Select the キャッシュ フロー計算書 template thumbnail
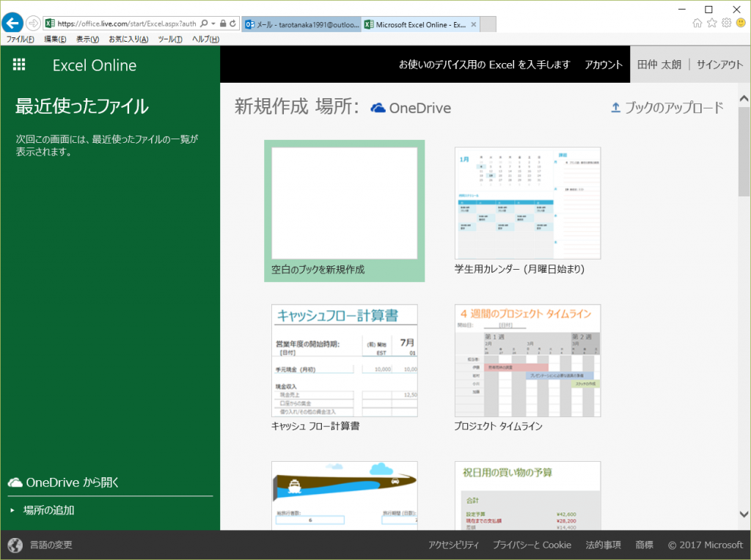751x560 pixels. (345, 361)
